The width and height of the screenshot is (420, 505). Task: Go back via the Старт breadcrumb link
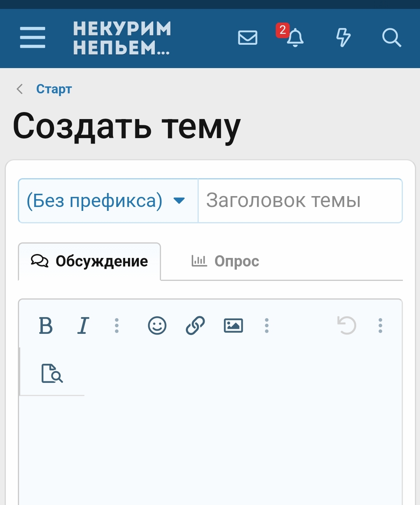point(54,89)
